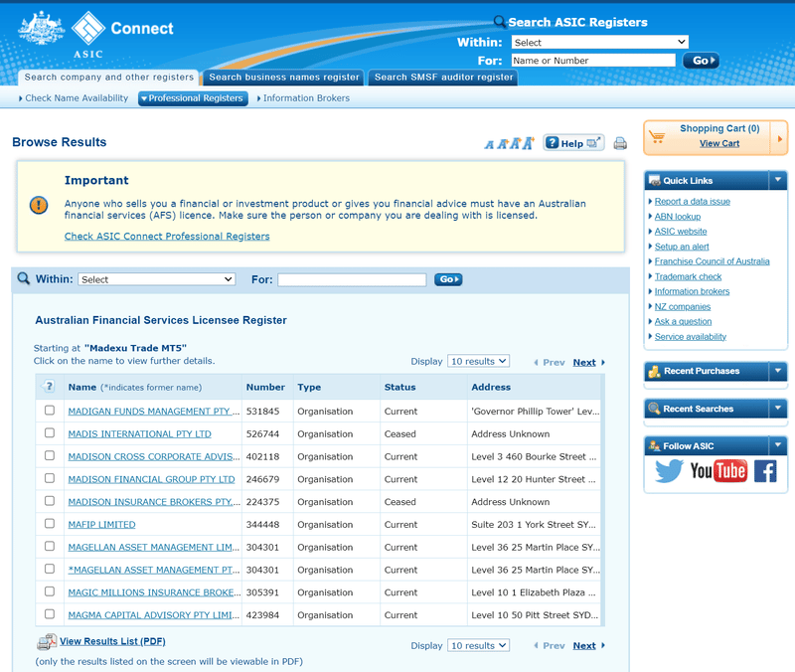Collapse the Quick Links panel
The height and width of the screenshot is (672, 795).
click(x=777, y=180)
